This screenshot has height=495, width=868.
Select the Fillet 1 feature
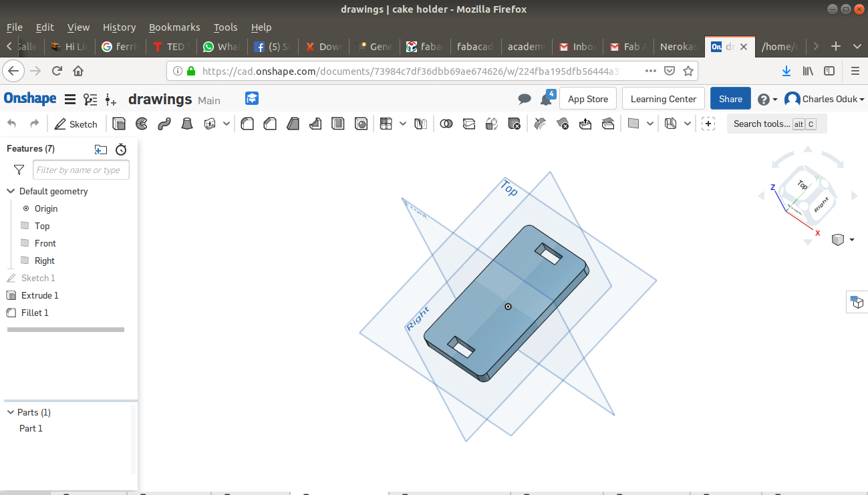point(35,313)
